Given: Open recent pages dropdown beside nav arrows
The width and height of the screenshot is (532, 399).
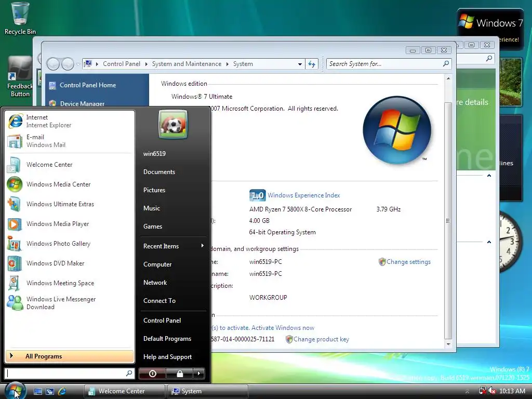Looking at the screenshot, I should click(78, 64).
